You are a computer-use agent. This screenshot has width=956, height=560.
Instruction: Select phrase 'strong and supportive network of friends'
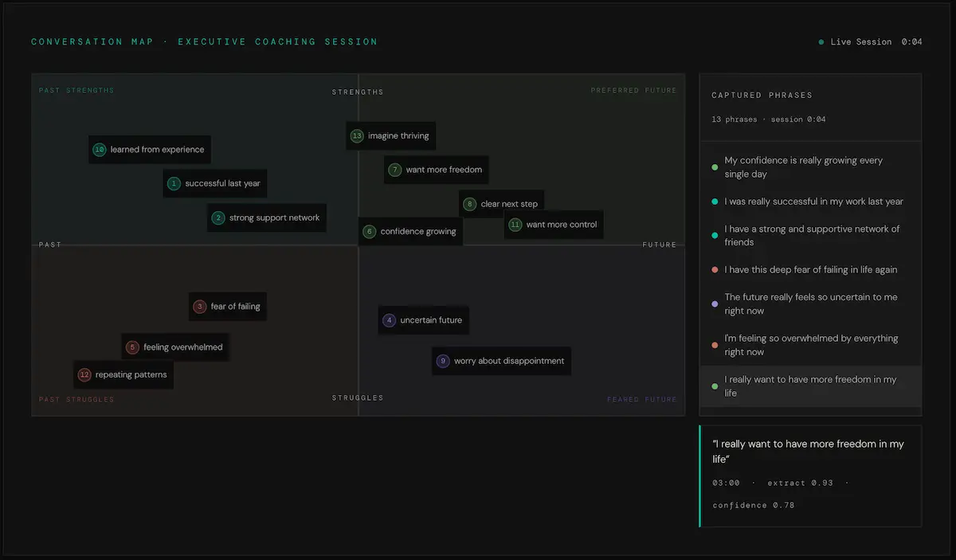pyautogui.click(x=810, y=236)
